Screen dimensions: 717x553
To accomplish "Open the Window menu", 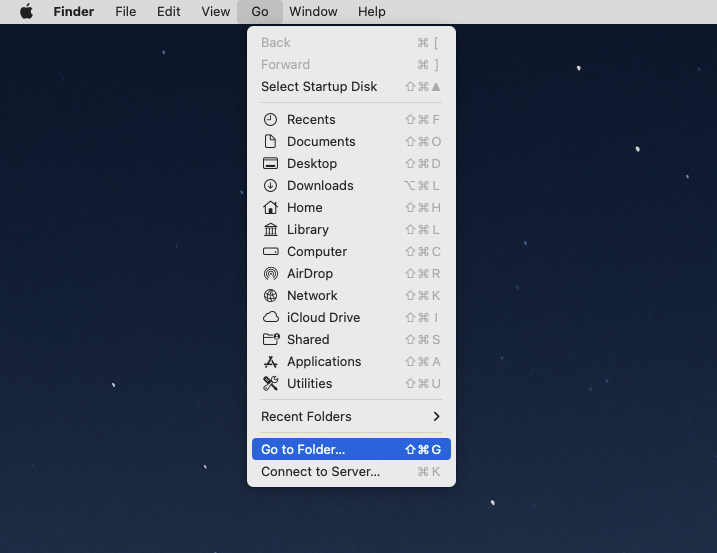I will tap(313, 11).
